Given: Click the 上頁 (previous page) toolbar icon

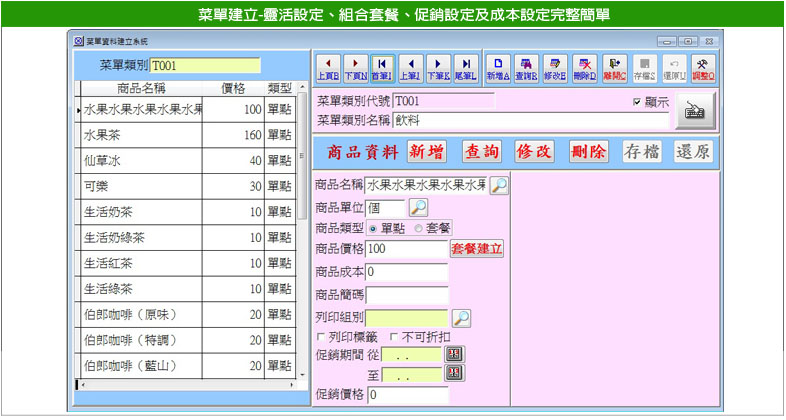Looking at the screenshot, I should [327, 67].
